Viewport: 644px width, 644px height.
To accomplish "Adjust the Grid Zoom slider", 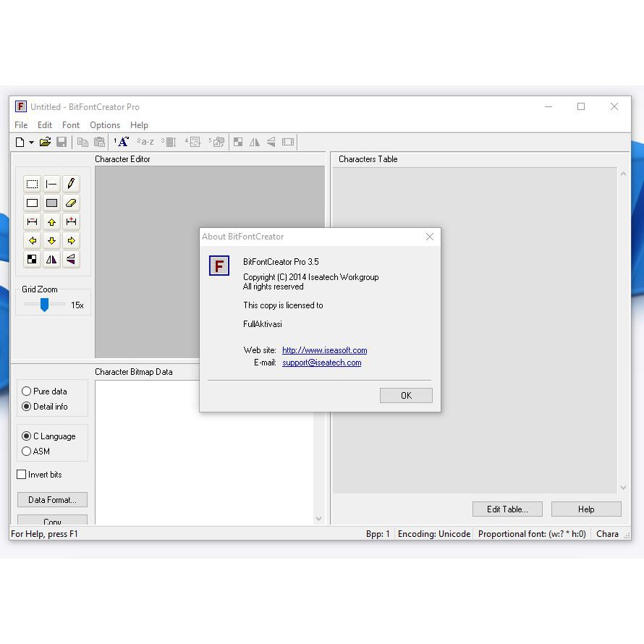I will pos(45,305).
